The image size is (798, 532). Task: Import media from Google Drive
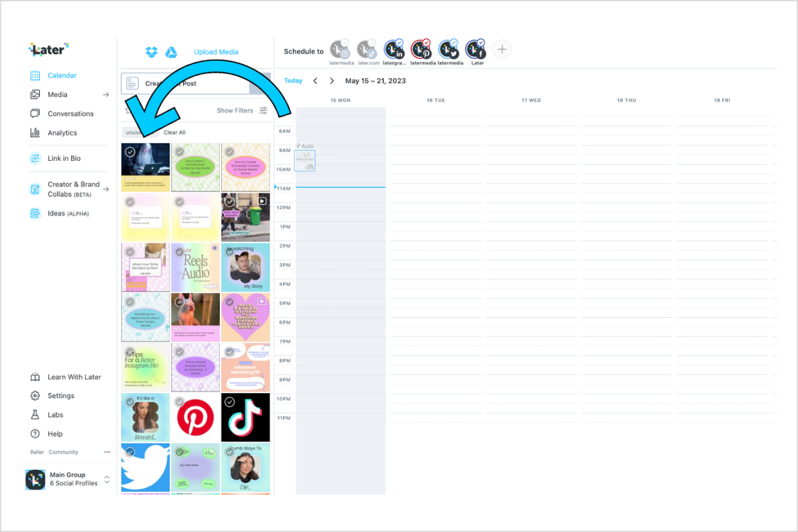click(171, 52)
